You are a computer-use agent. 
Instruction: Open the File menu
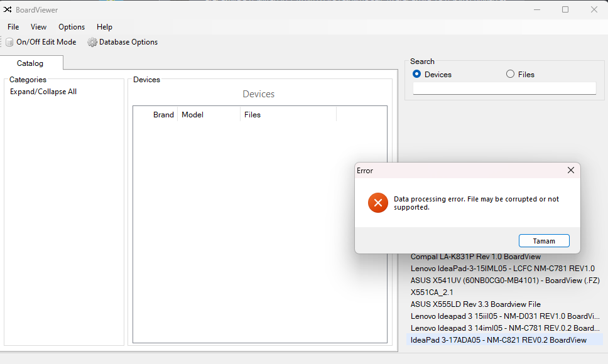[x=13, y=27]
